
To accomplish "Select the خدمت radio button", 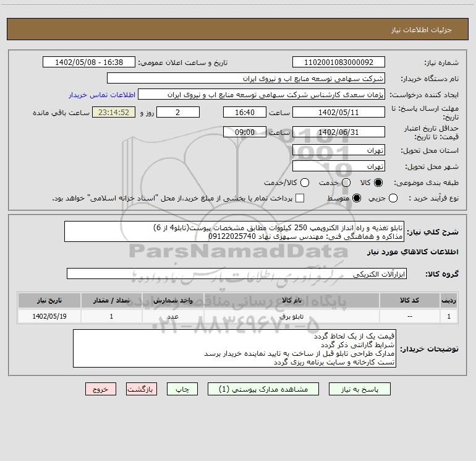I will [x=346, y=183].
